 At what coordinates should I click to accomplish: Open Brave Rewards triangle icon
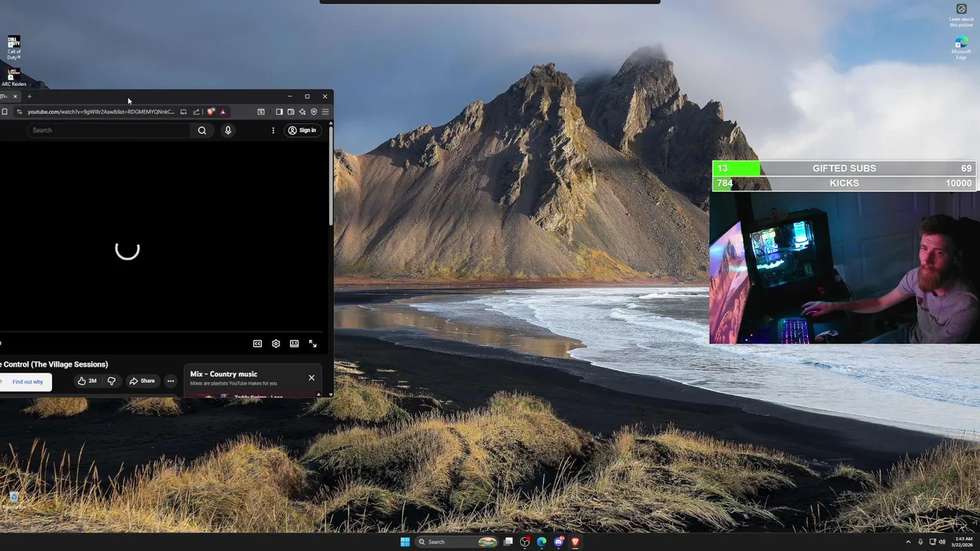tap(223, 112)
